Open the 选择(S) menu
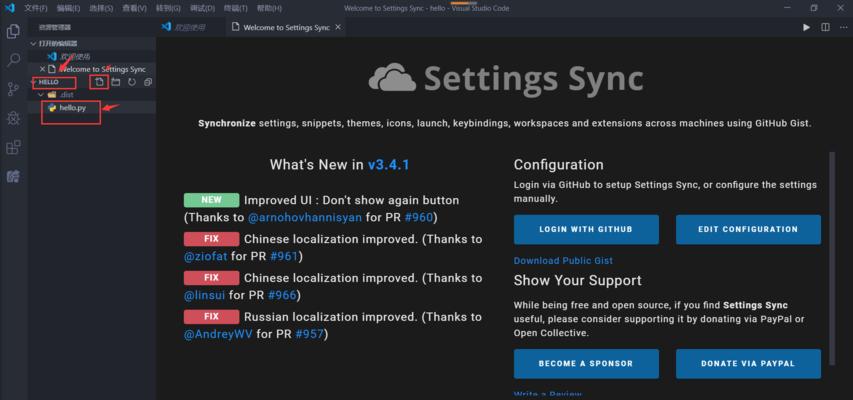 101,9
